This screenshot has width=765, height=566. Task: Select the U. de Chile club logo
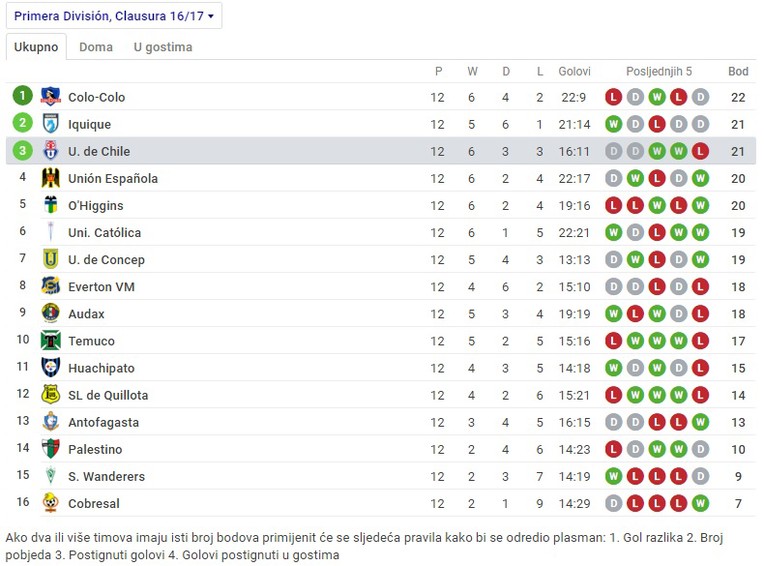[51, 151]
